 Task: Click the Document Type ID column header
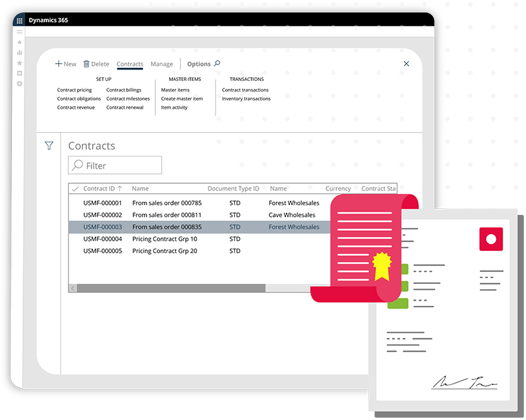click(233, 188)
